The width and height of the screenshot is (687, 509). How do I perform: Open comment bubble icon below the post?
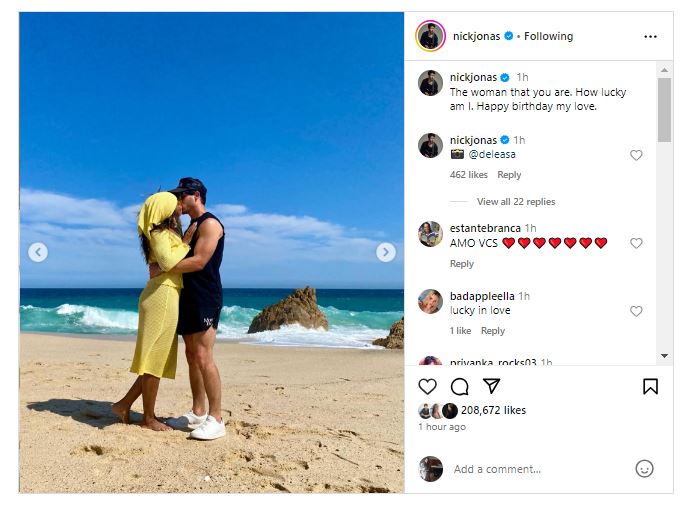click(x=460, y=386)
